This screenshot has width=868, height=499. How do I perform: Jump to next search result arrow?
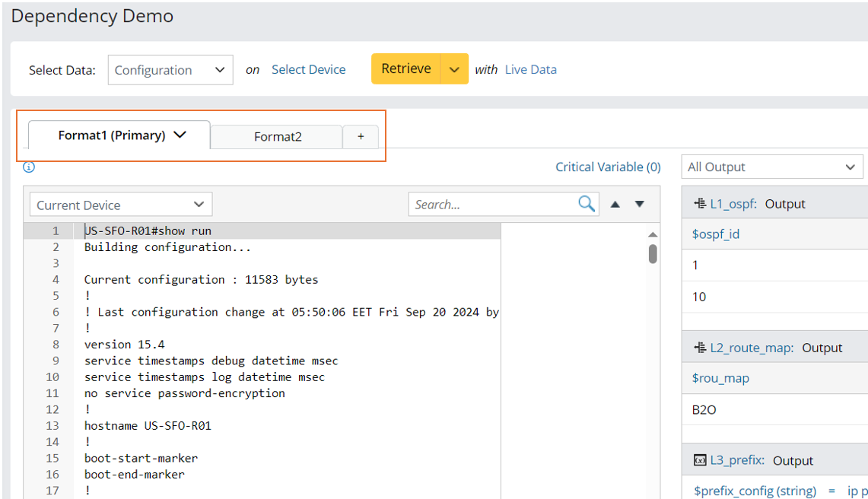pyautogui.click(x=640, y=204)
